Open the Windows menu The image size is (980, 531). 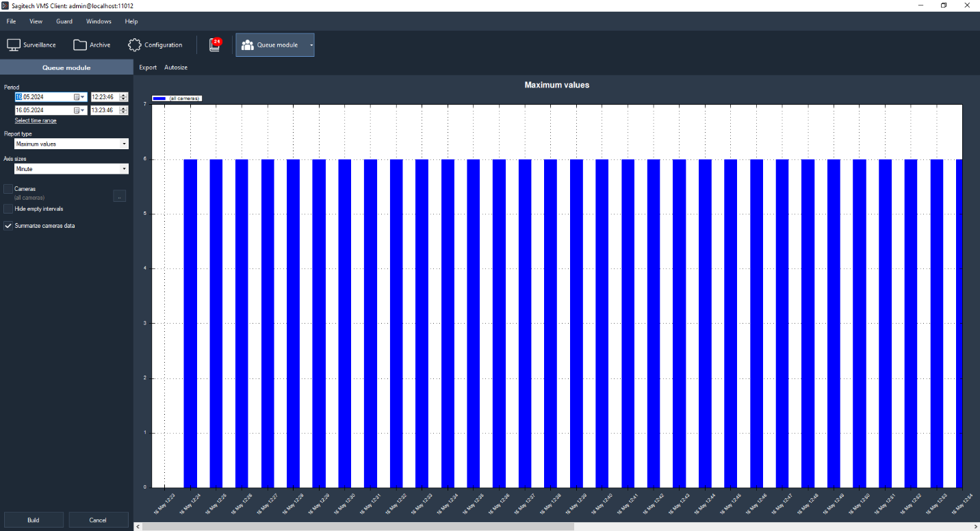99,21
